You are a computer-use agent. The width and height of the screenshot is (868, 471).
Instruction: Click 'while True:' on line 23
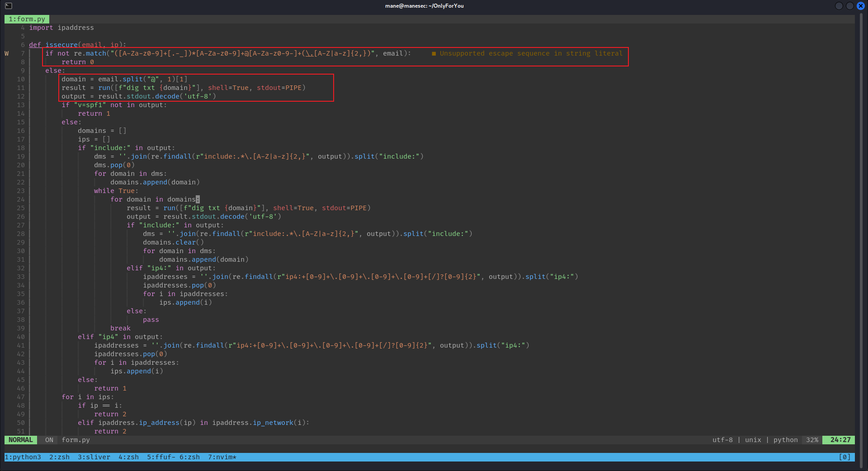116,191
